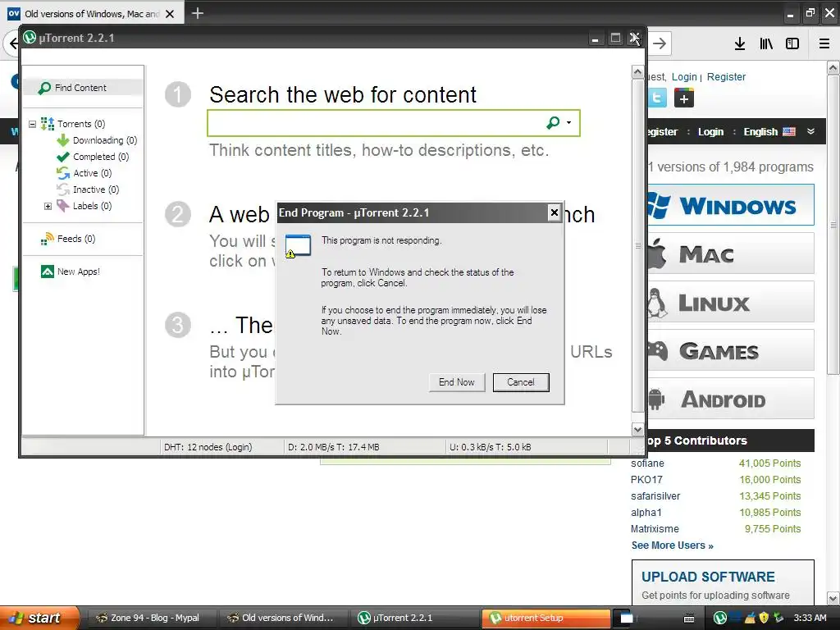The height and width of the screenshot is (630, 840).
Task: Click µTorrent tray icon in system tray
Action: pyautogui.click(x=720, y=618)
